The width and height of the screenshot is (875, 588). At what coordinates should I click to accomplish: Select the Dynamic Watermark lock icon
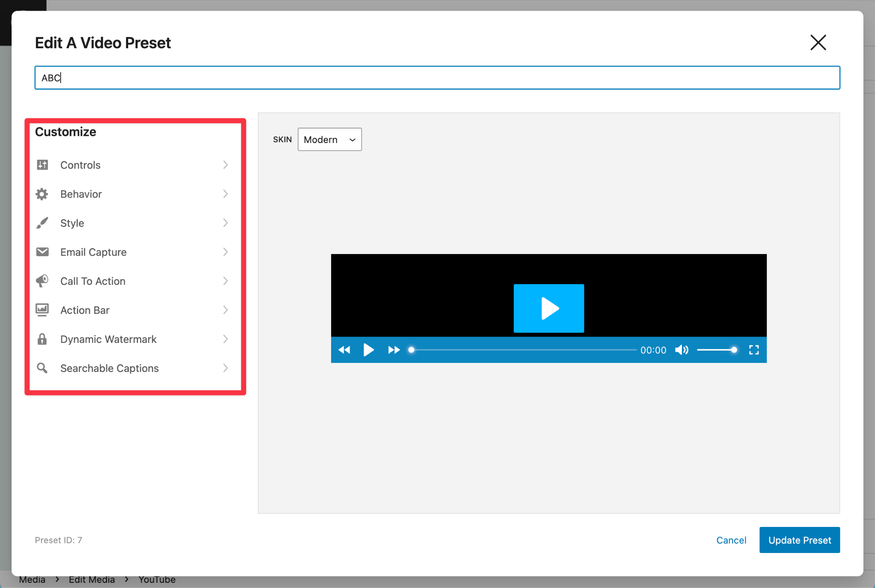(x=42, y=339)
